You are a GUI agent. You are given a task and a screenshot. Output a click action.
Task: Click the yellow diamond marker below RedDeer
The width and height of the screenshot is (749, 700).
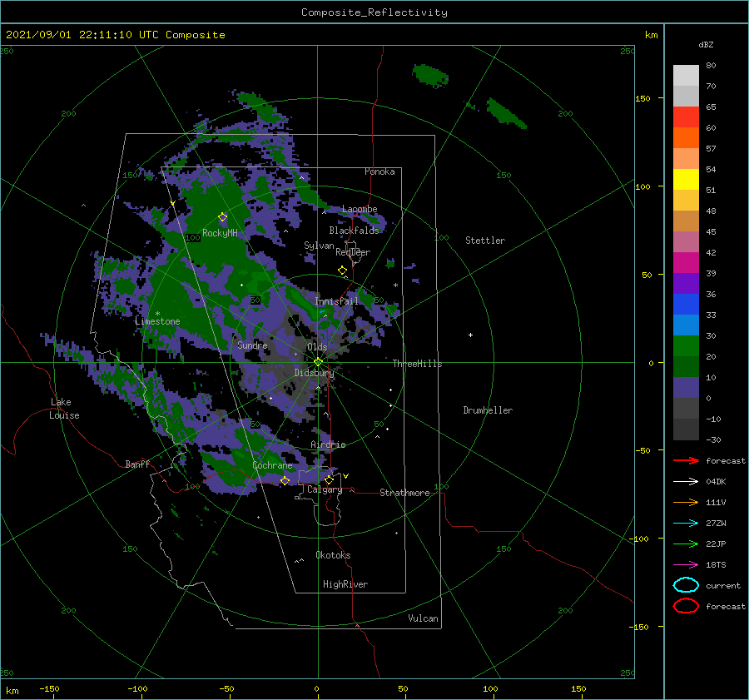(x=342, y=271)
